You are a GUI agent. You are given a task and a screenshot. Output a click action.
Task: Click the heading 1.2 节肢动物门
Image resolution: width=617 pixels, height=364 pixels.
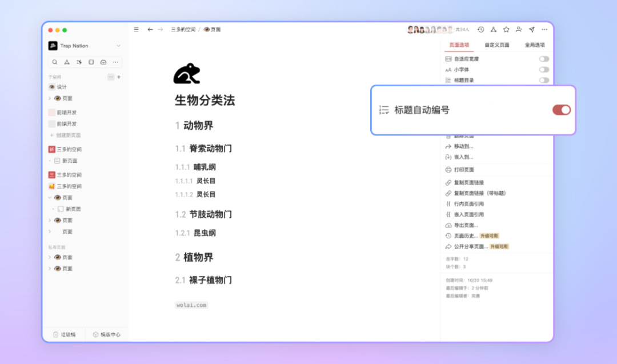[203, 214]
